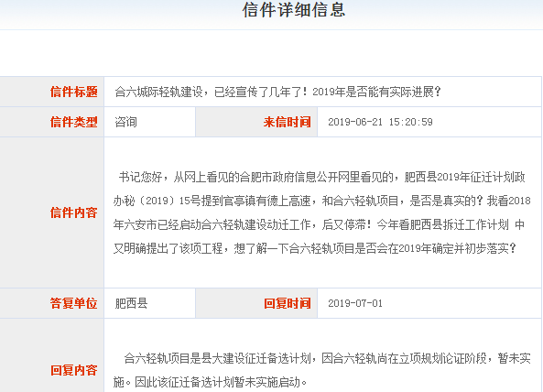Viewport: 543px width, 392px height.
Task: Select the 来信时间 label
Action: point(288,122)
